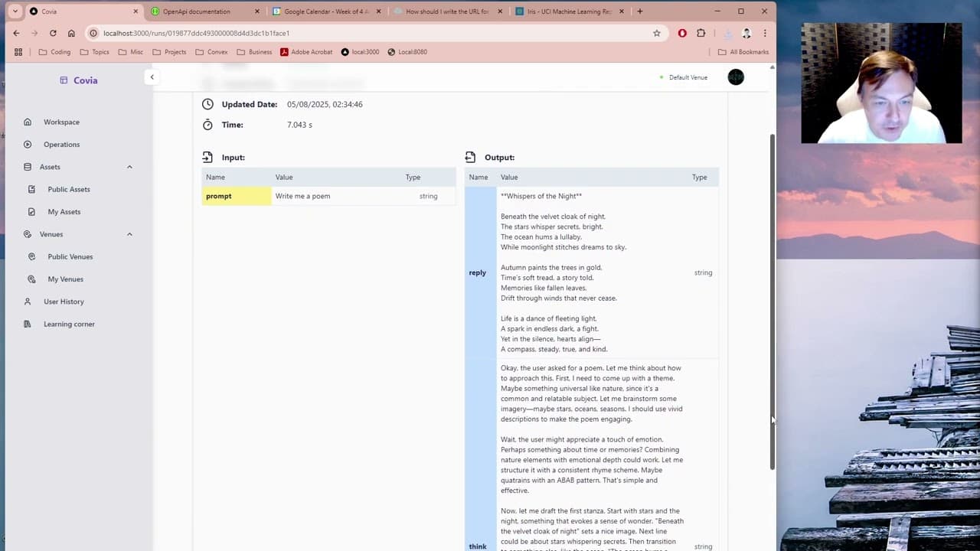Open Public Venues
Viewport: 980px width, 551px height.
coord(70,256)
